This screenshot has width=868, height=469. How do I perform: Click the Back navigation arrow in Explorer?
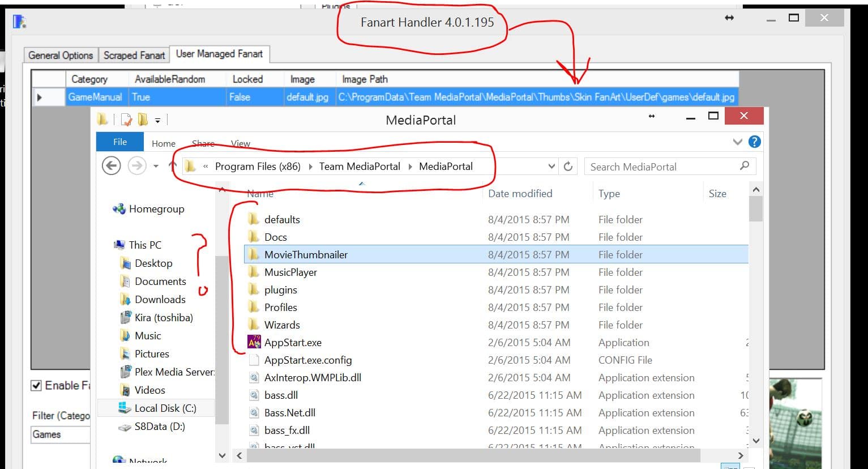coord(111,166)
